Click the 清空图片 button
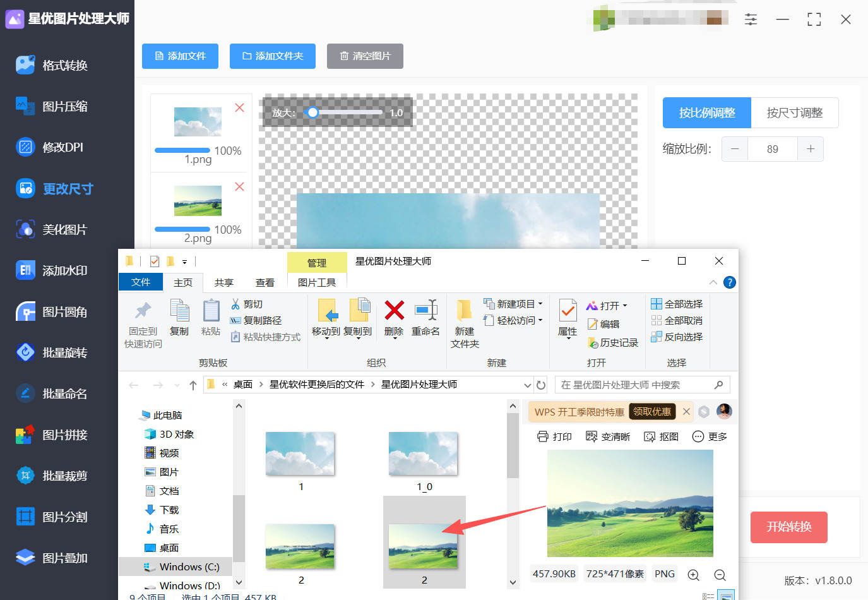Image resolution: width=868 pixels, height=600 pixels. click(365, 56)
